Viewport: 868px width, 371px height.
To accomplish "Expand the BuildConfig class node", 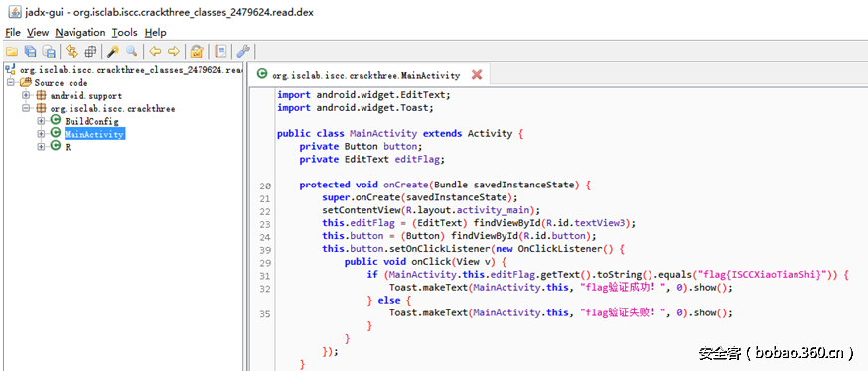I will pos(41,121).
